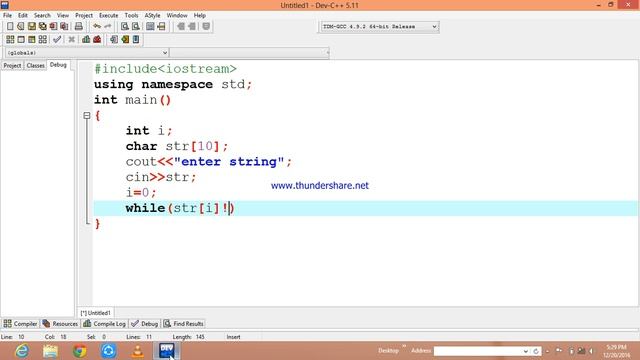Click the Goto function toolbar icon
This screenshot has width=640, height=360.
(150, 27)
